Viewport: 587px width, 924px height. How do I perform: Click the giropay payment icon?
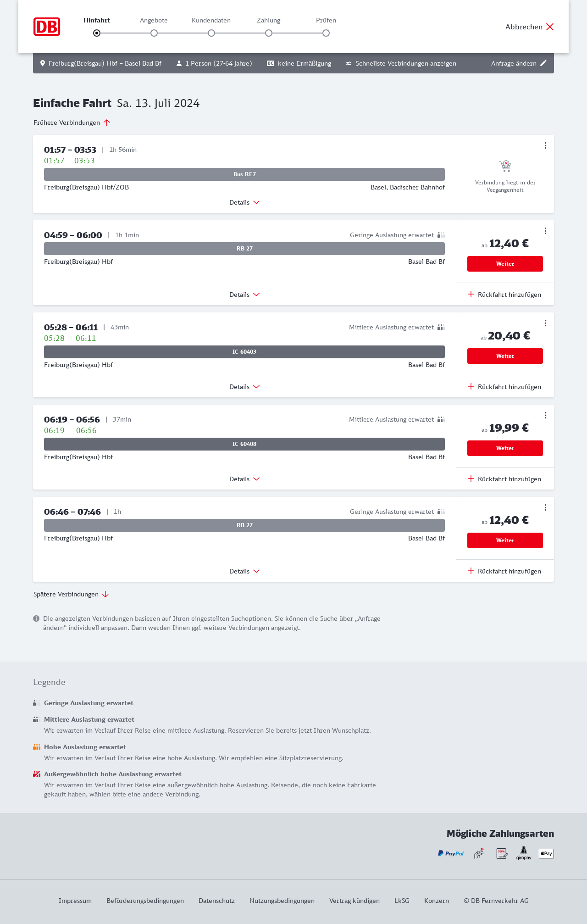coord(524,853)
